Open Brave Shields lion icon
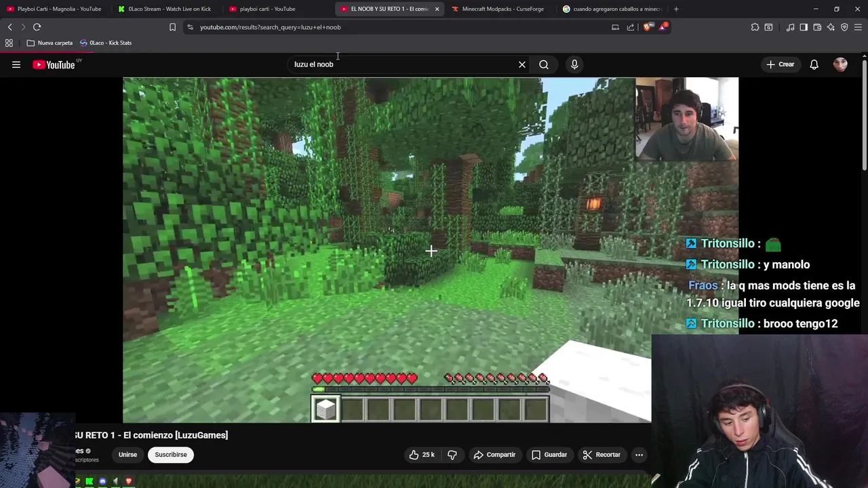Image resolution: width=868 pixels, height=488 pixels. click(647, 27)
